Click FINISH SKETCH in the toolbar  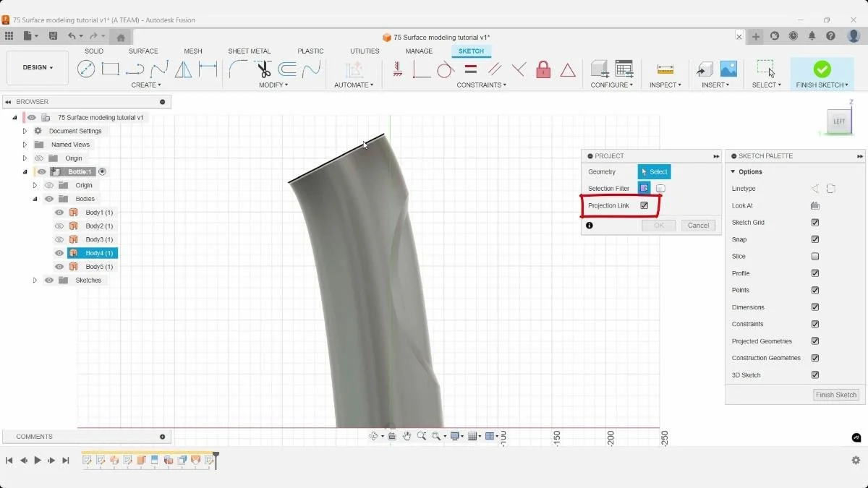(822, 74)
